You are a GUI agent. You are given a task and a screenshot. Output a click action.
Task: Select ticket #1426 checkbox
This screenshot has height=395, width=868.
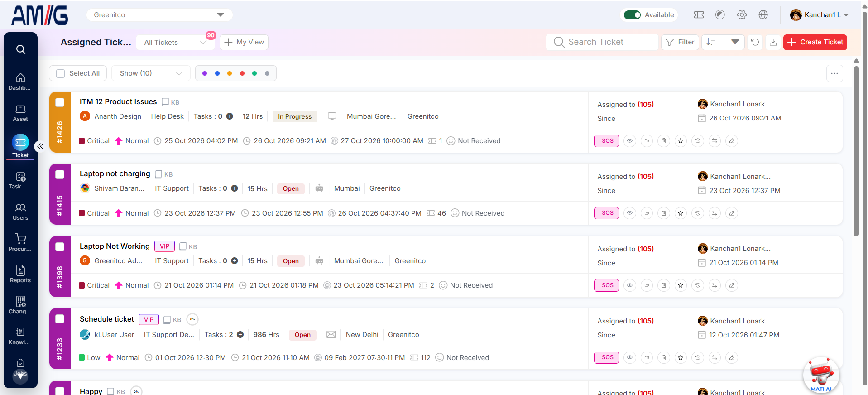(60, 102)
